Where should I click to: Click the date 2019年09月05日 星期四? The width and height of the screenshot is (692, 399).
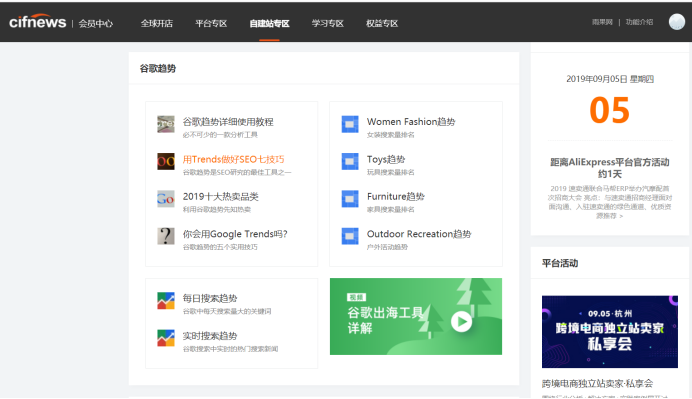coord(610,79)
